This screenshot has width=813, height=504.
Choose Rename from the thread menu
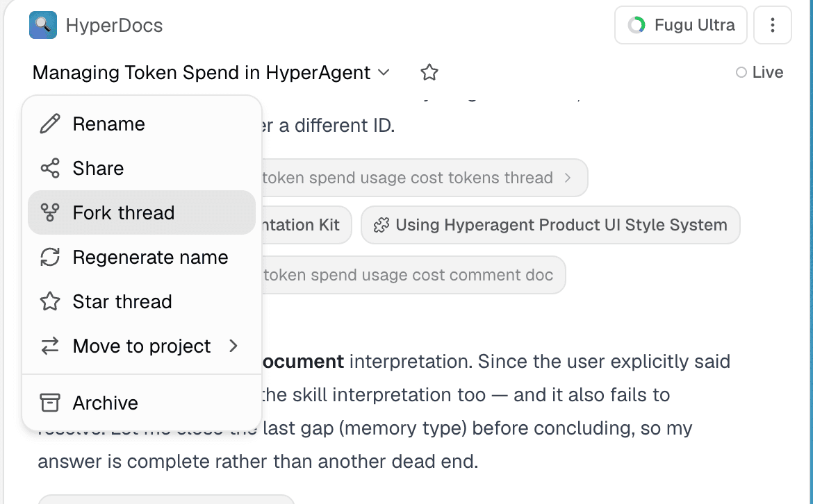[x=142, y=124]
